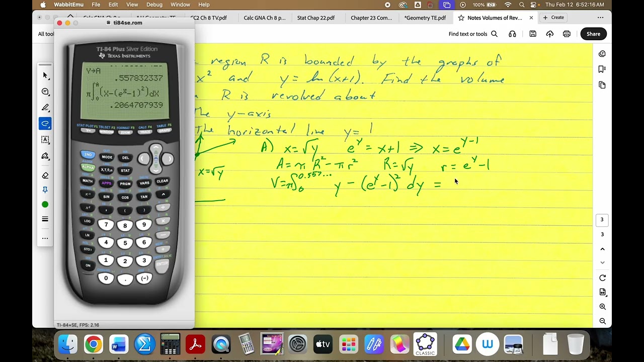Click the calculator CLEAR key
This screenshot has height=362, width=644.
(162, 181)
